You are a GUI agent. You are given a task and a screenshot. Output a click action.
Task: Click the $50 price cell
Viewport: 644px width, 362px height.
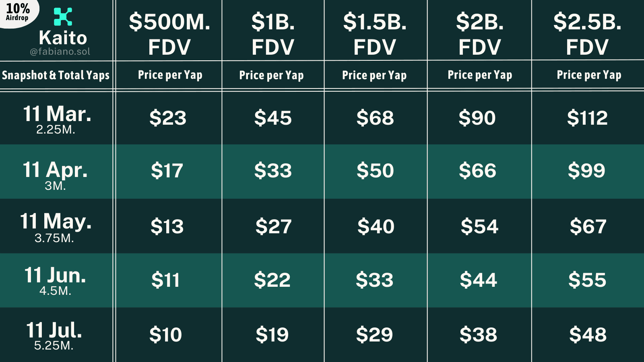(x=375, y=171)
